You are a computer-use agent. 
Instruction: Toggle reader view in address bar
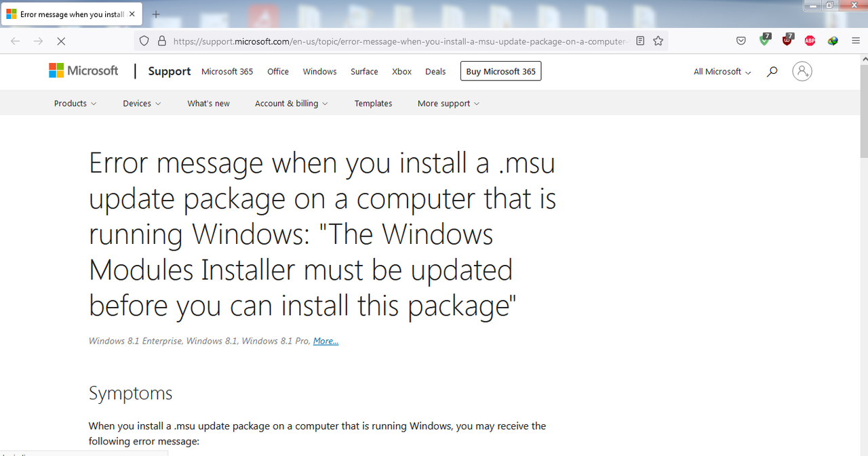tap(640, 41)
